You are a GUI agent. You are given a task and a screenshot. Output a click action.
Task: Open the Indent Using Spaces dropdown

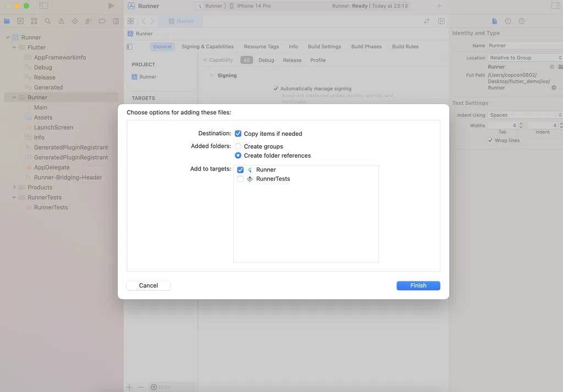[525, 115]
